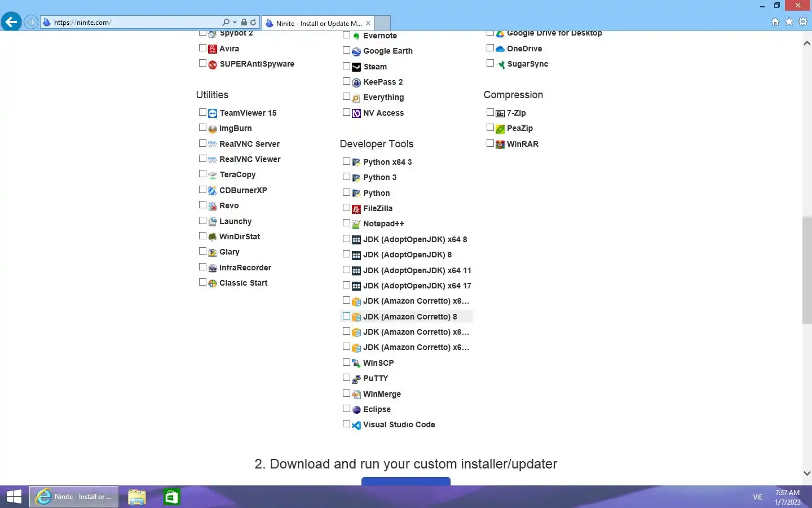Screen dimensions: 812x508
Task: Click the Internet Explorer taskbar item
Action: click(74, 497)
